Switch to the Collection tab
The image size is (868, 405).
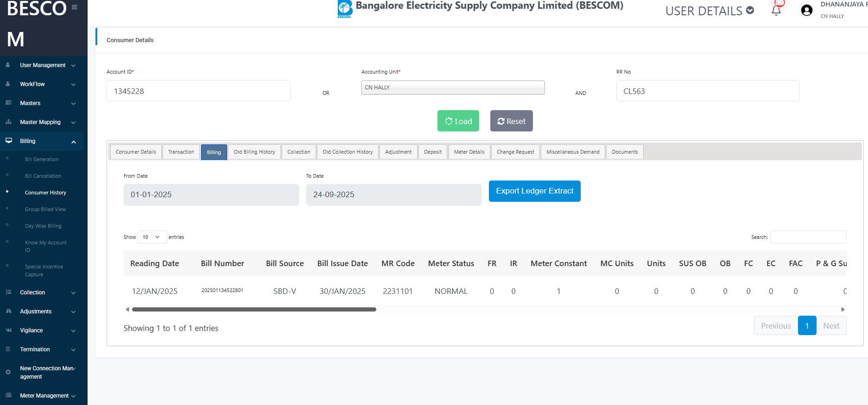click(x=299, y=152)
